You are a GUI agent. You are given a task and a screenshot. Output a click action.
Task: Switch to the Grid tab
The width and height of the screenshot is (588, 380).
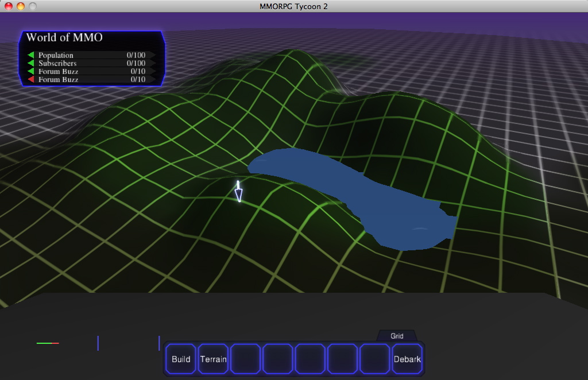[397, 336]
